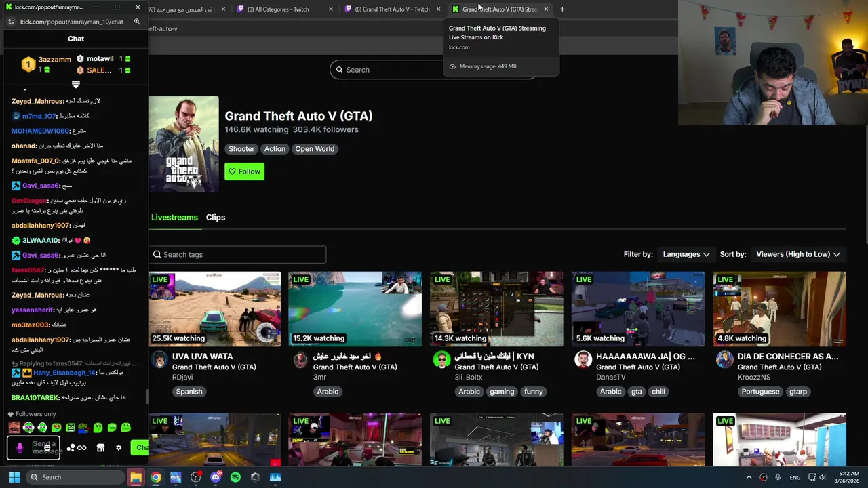
Task: Click the Windows Start button
Action: 14,477
